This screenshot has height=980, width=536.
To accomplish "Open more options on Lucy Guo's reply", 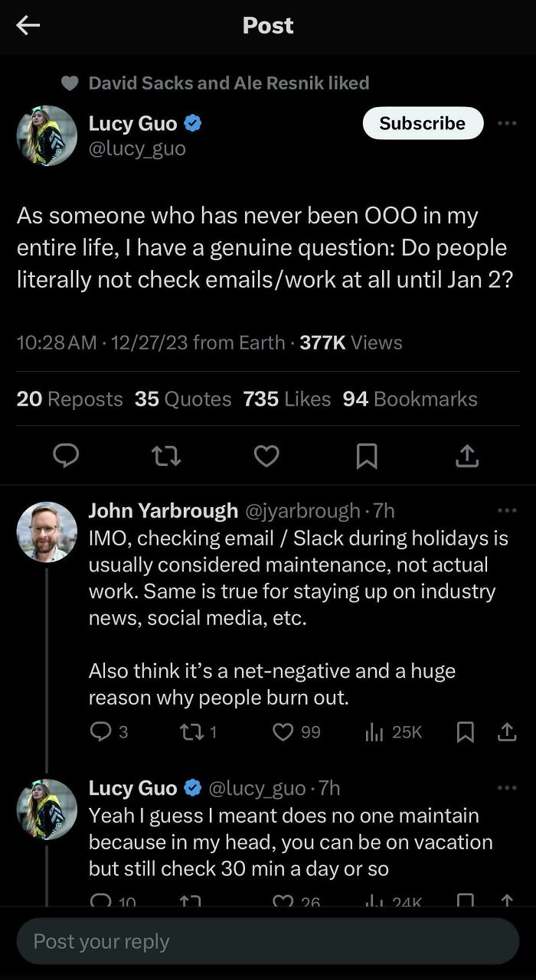I will tap(507, 787).
